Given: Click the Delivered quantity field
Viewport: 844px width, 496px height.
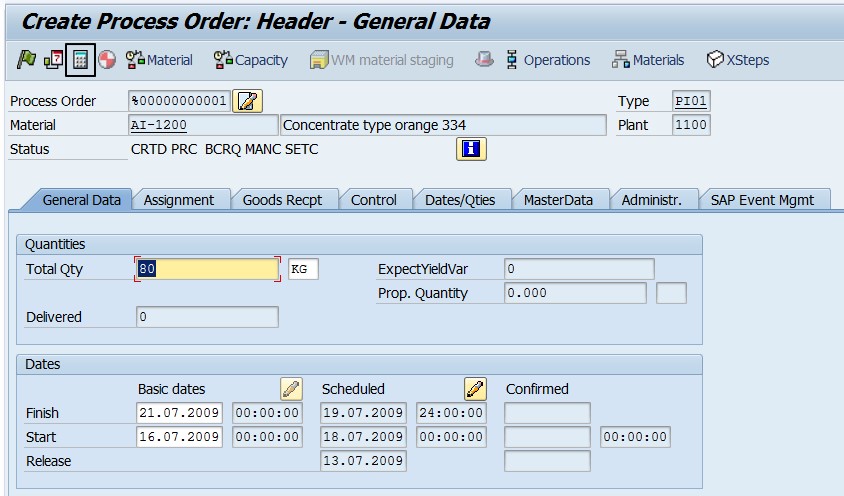Looking at the screenshot, I should click(207, 317).
